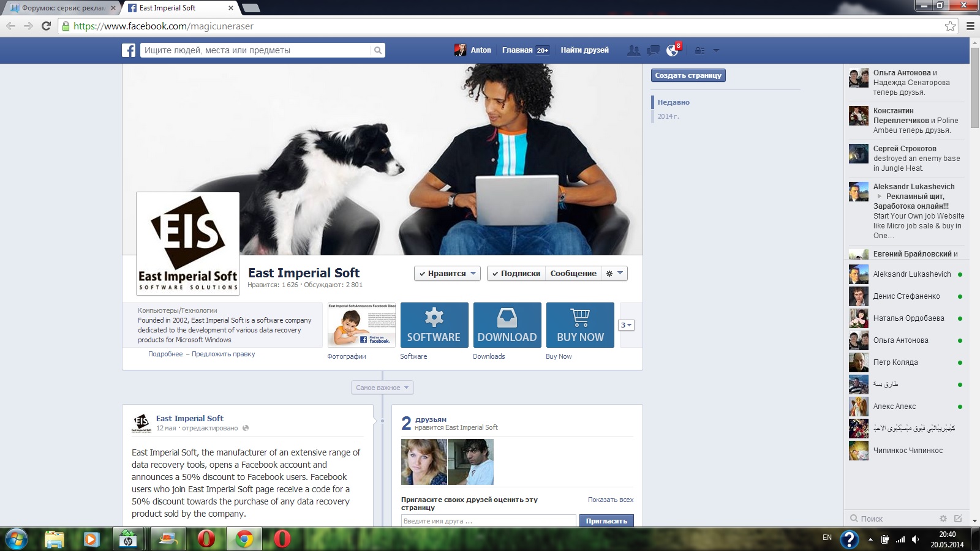This screenshot has height=551, width=980.
Task: Click the SOFTWARE gear app tile
Action: pyautogui.click(x=434, y=325)
